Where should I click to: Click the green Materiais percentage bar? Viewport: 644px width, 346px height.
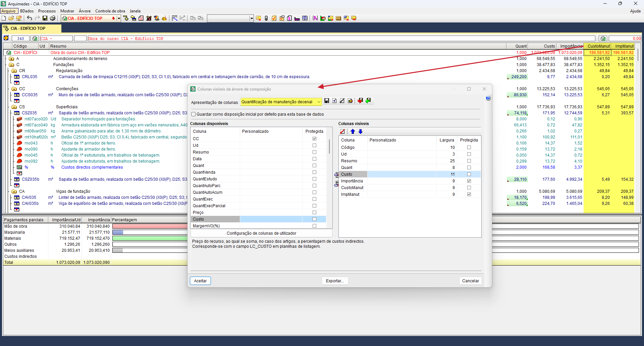tap(150, 238)
